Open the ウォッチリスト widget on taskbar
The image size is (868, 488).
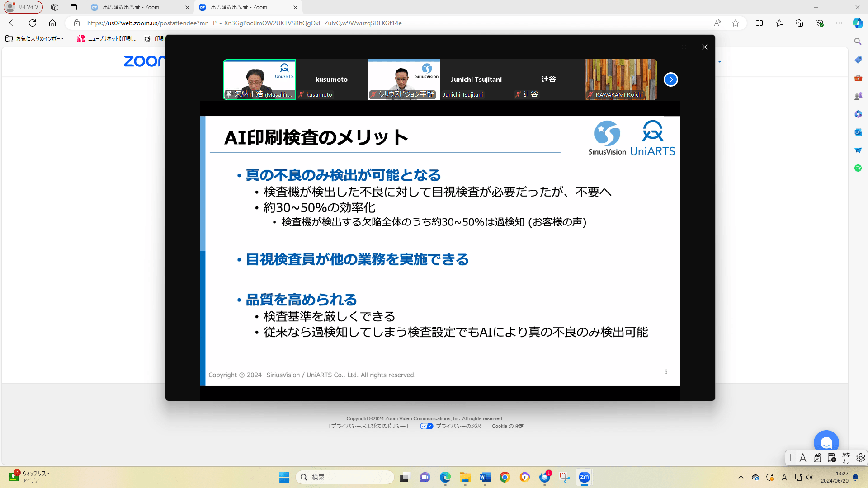(29, 477)
